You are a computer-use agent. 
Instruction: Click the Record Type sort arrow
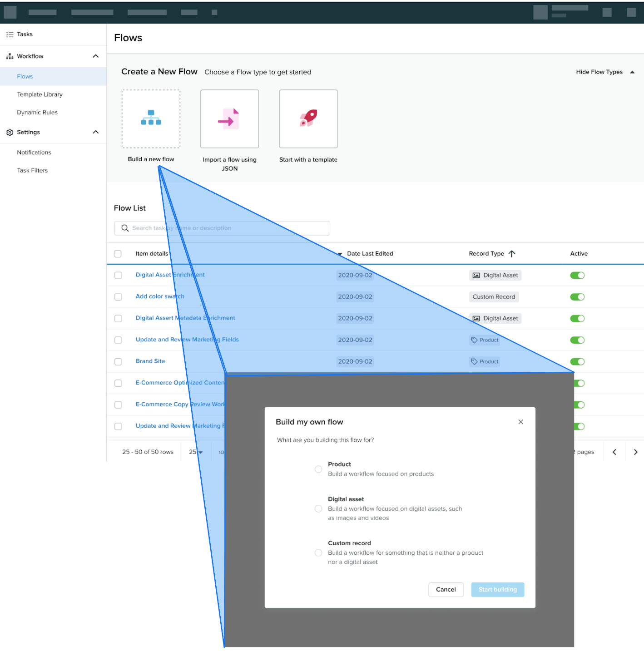tap(512, 254)
